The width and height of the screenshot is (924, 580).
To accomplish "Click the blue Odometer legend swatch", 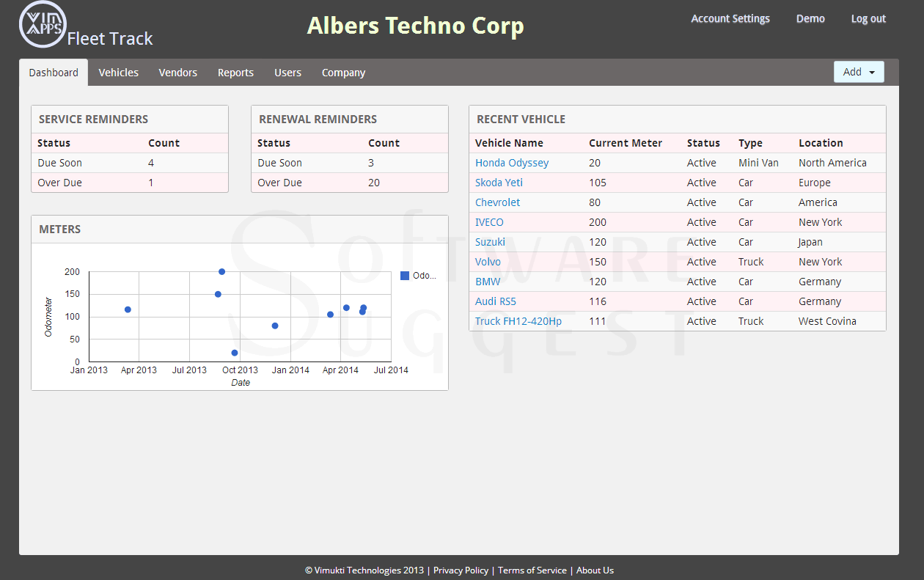I will point(405,276).
